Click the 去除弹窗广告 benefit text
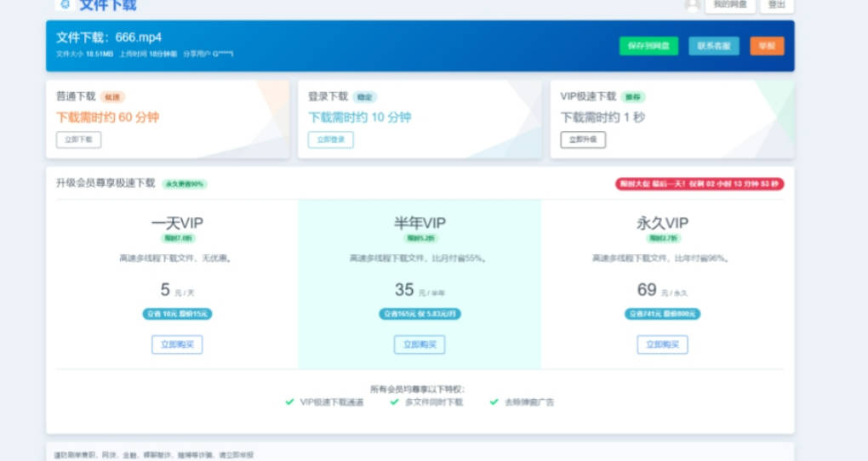868x461 pixels. [528, 402]
